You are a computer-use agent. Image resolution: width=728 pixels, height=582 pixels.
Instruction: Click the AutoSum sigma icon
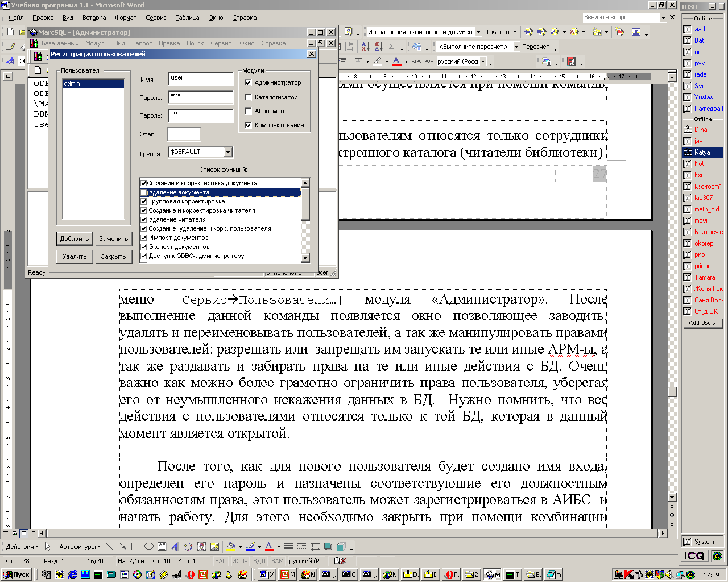[x=392, y=47]
